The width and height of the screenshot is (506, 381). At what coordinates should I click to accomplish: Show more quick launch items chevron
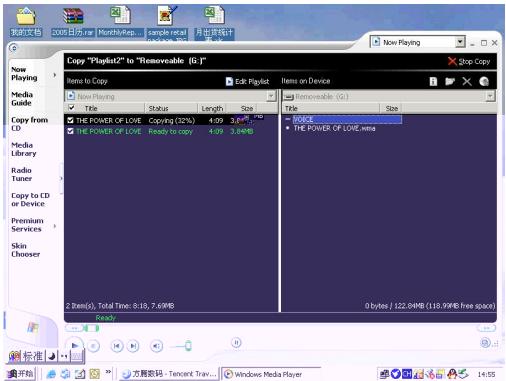(108, 371)
